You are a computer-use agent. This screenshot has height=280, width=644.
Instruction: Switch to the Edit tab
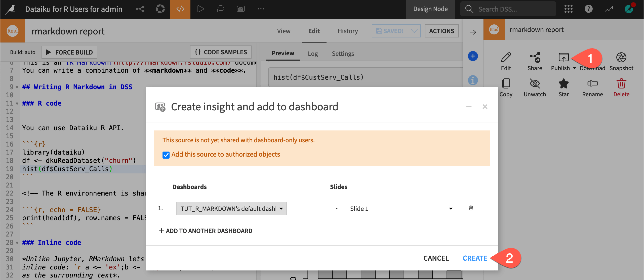click(314, 31)
